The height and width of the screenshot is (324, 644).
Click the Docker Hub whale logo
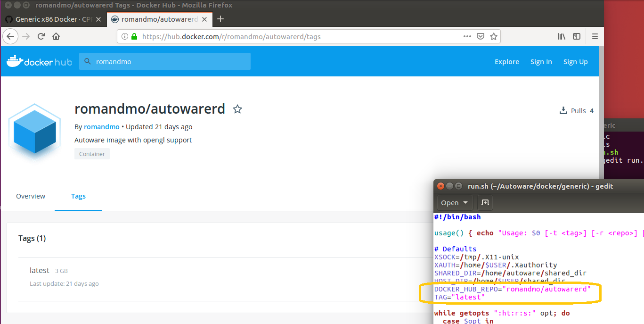(39, 61)
